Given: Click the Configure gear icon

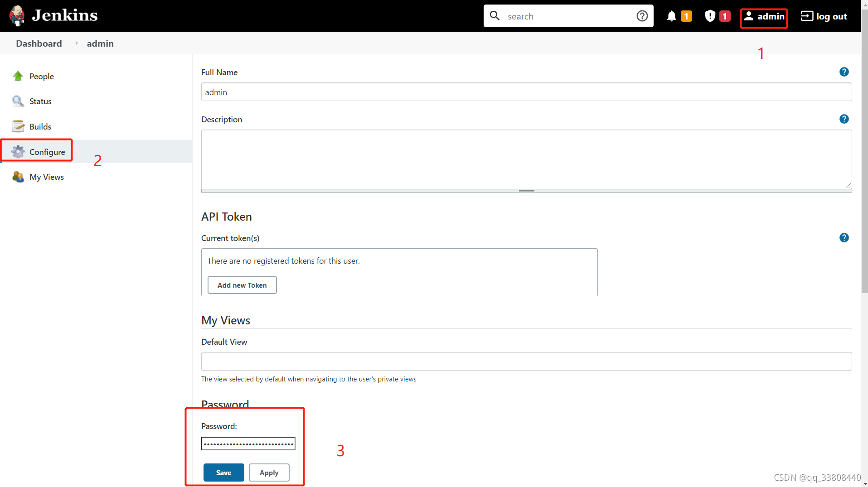Looking at the screenshot, I should pos(18,151).
